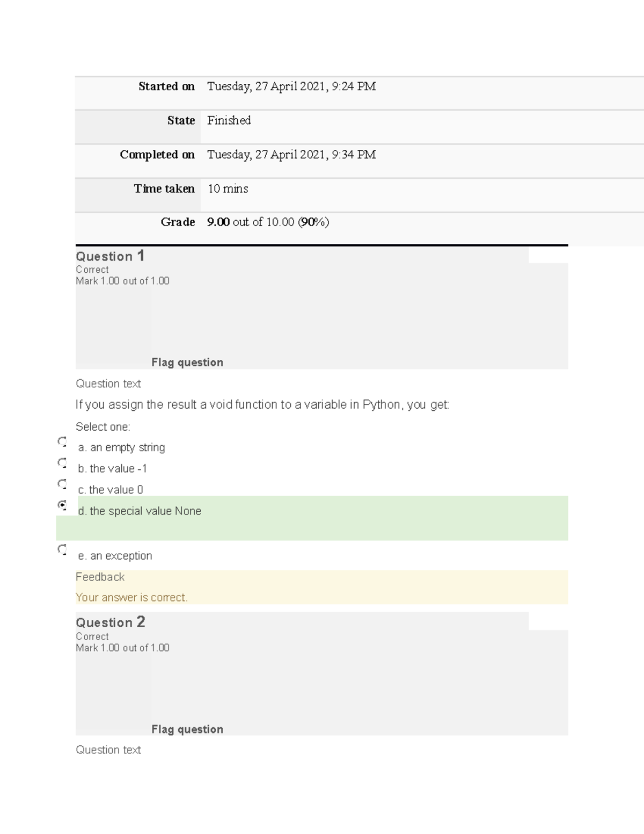
Task: Select answer option 'e. an exception'
Action: click(x=115, y=556)
